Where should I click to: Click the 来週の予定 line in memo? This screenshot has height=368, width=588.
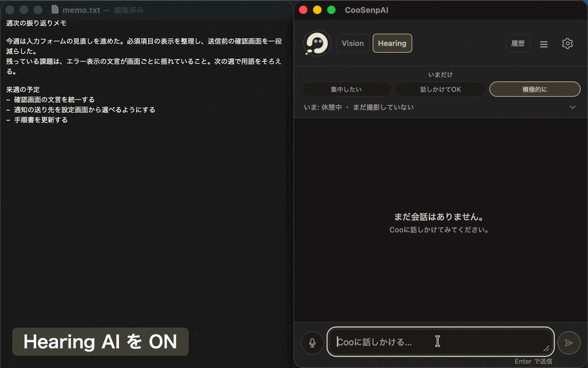tap(23, 89)
